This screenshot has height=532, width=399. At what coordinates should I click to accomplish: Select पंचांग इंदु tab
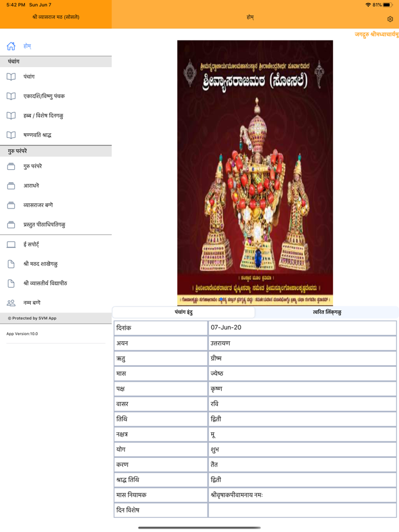point(184,312)
